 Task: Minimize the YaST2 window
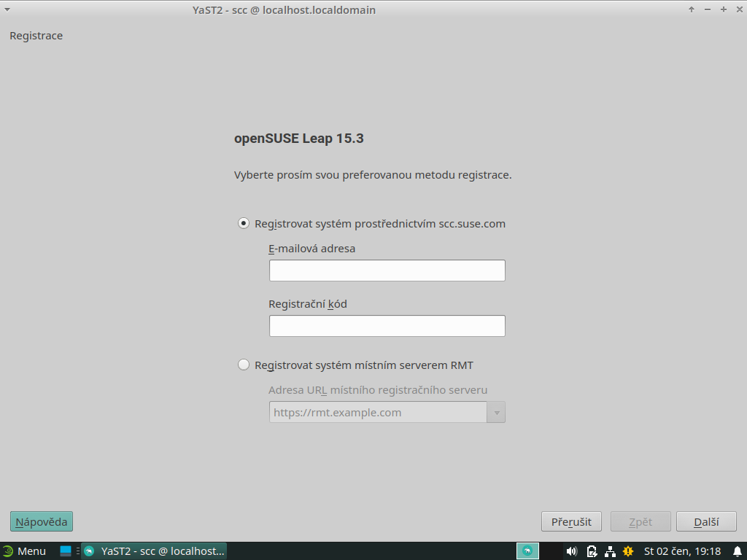708,9
